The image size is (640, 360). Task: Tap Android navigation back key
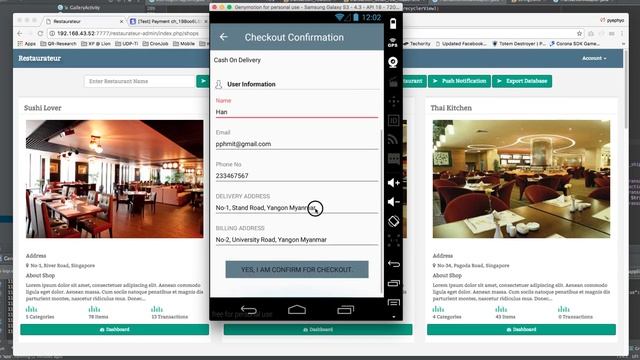click(x=249, y=310)
